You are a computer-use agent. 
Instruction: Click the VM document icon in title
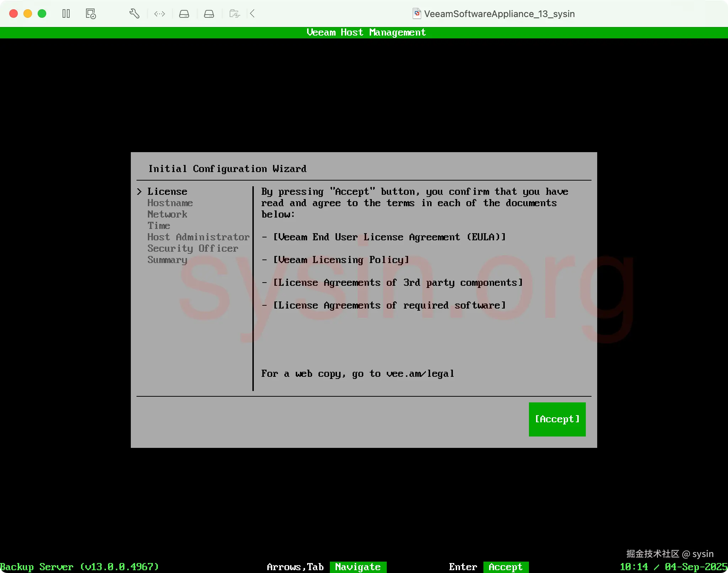tap(417, 14)
